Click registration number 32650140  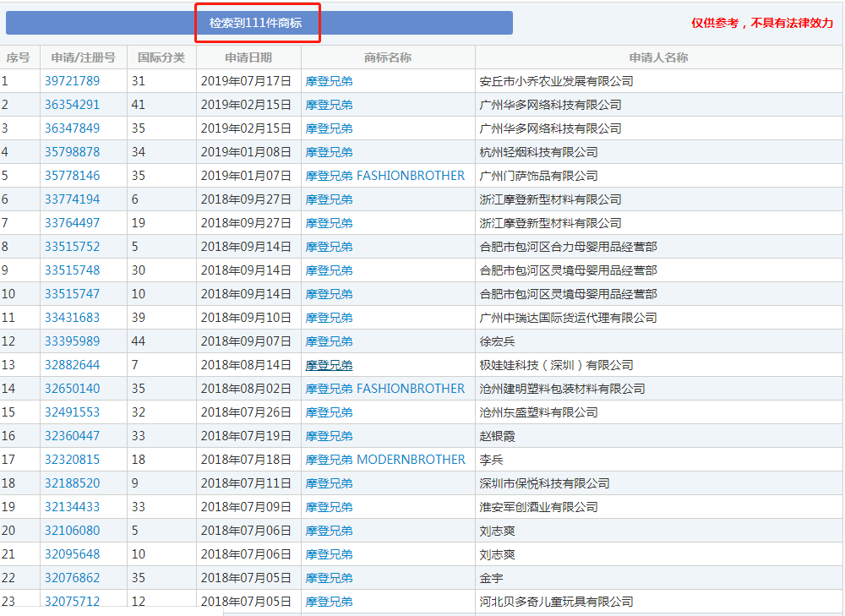point(72,389)
